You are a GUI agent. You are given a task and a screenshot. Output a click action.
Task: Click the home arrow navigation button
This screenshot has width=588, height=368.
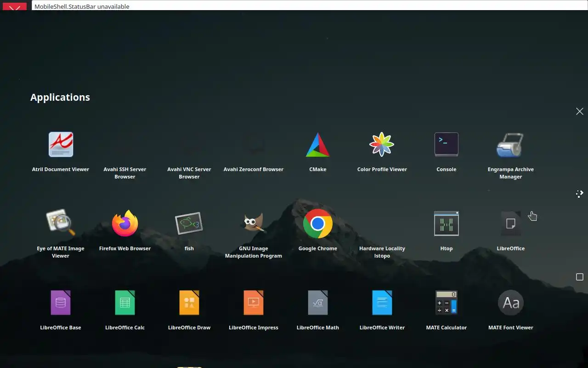point(580,194)
